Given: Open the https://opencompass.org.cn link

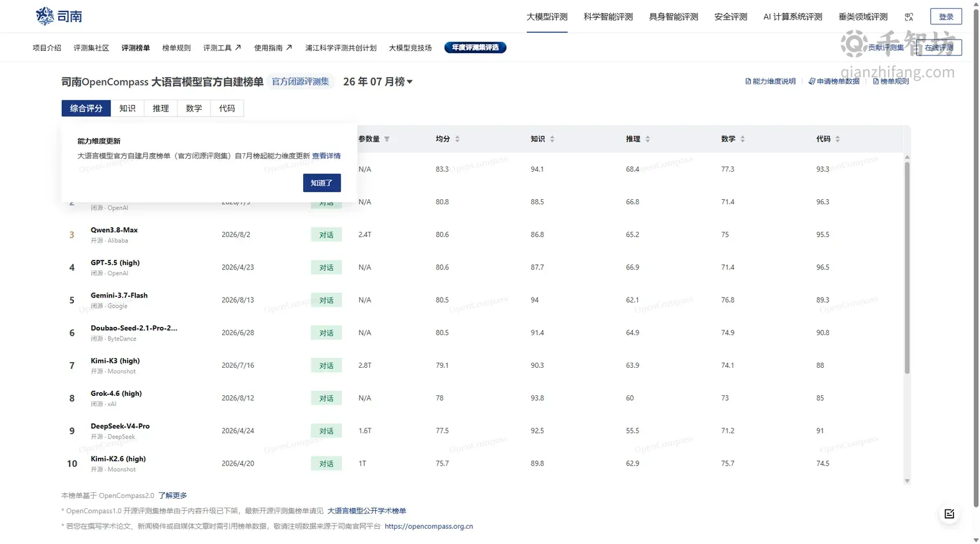Looking at the screenshot, I should click(x=429, y=527).
